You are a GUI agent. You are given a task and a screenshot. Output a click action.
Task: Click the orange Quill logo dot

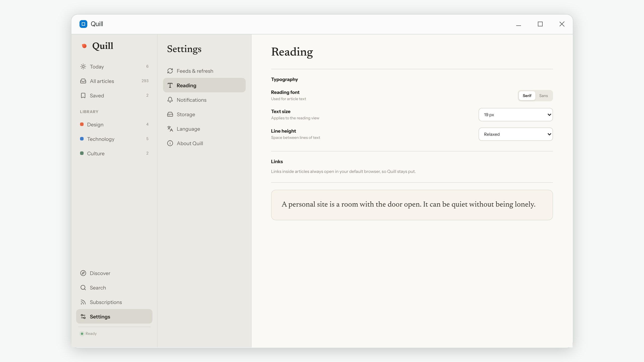click(x=84, y=46)
